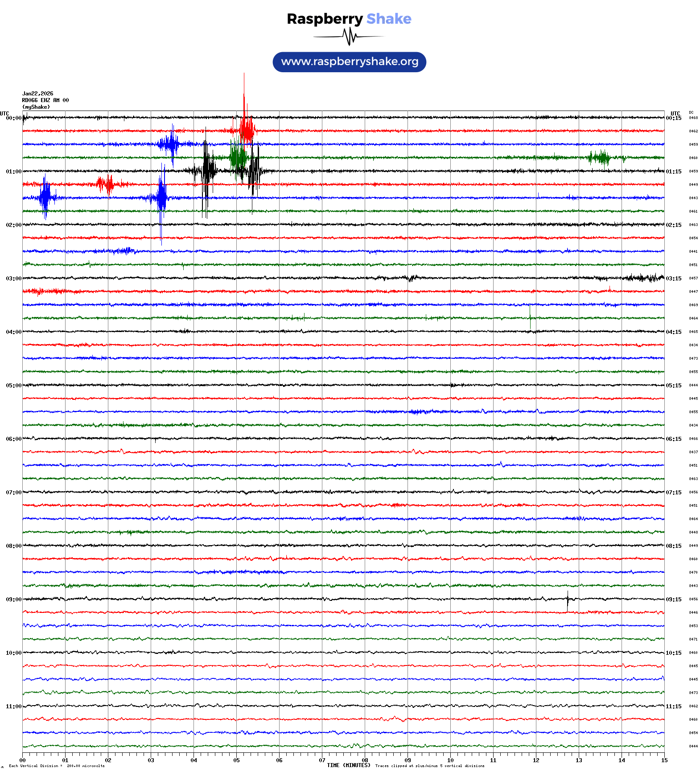Screen dimensions: 700x772
Task: Click the Raspberry Shake title logo
Action: (349, 19)
